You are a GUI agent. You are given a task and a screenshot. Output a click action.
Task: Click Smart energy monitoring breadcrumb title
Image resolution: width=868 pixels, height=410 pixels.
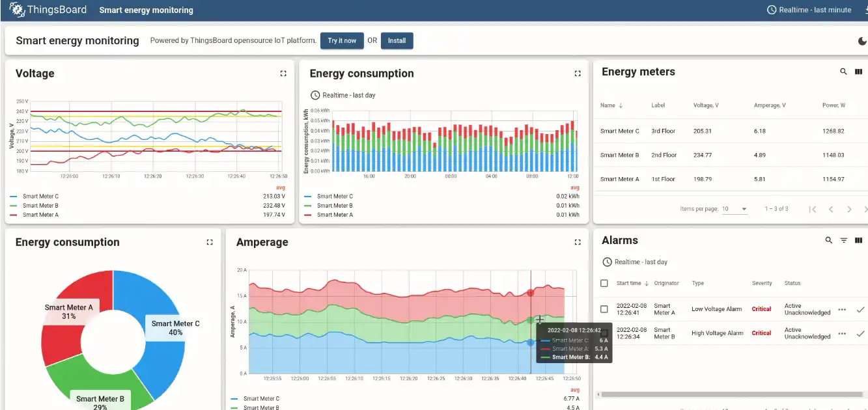pyautogui.click(x=146, y=10)
